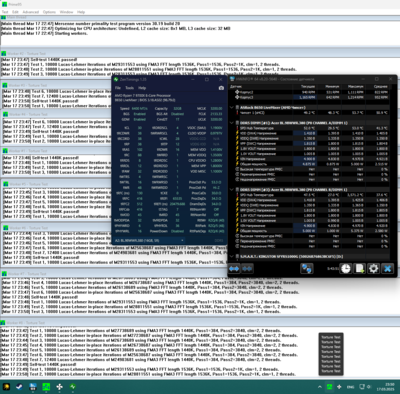Open the Help menu in ZenTimings

142,88
